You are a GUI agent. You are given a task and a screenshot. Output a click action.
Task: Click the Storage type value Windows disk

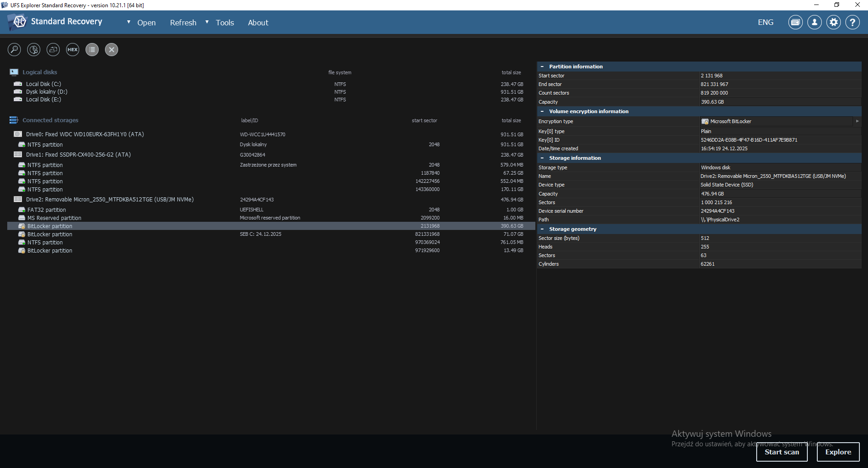point(715,168)
